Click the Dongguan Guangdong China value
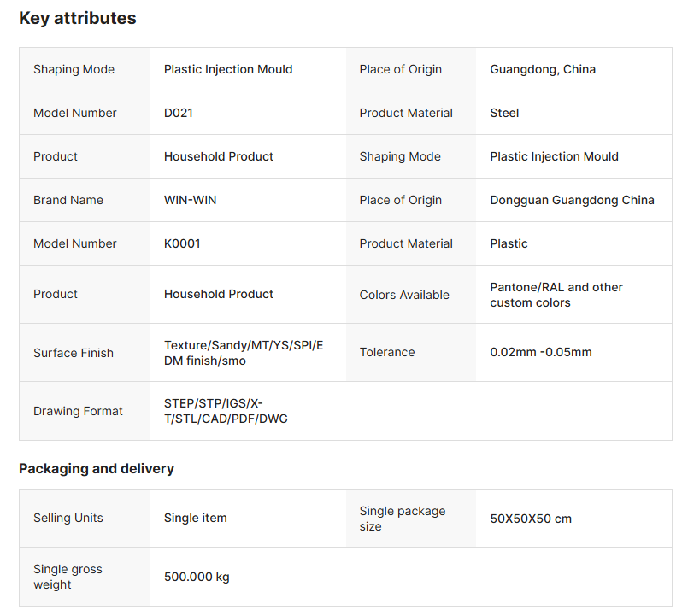Viewport: 688px width, 616px height. pos(572,200)
